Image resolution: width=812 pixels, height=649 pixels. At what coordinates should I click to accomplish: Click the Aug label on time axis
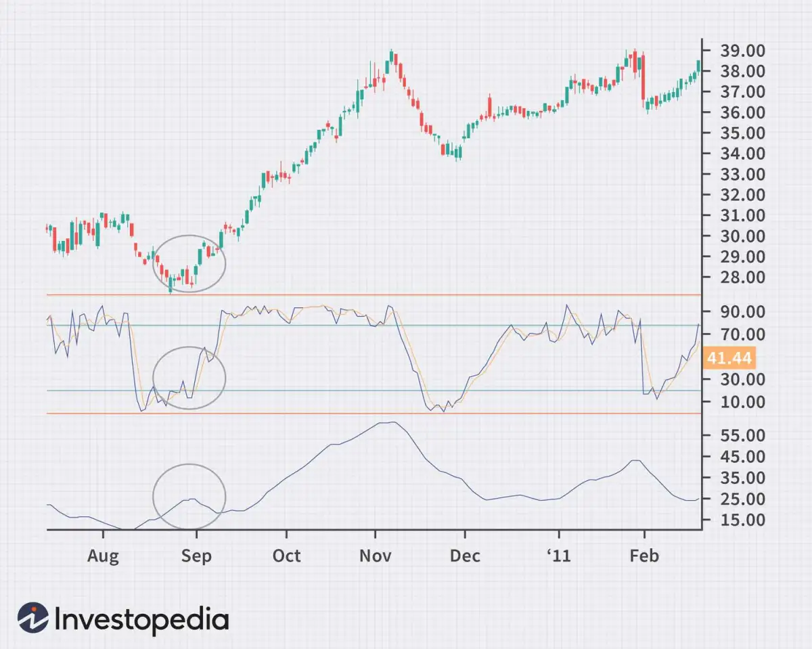tap(103, 557)
